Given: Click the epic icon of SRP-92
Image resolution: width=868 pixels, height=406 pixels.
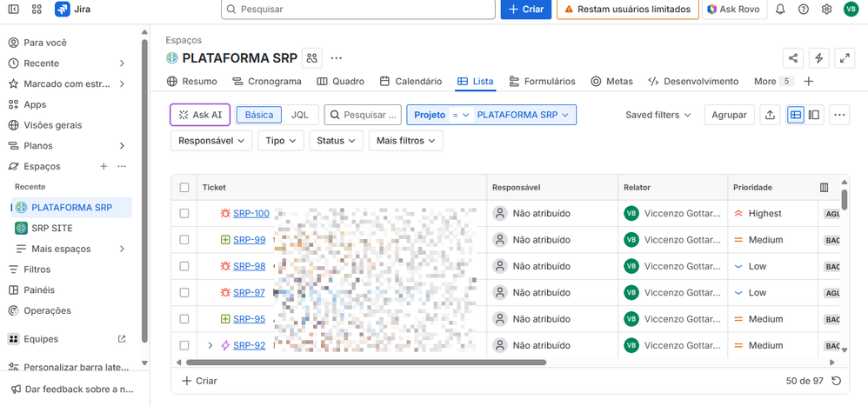Looking at the screenshot, I should point(225,346).
